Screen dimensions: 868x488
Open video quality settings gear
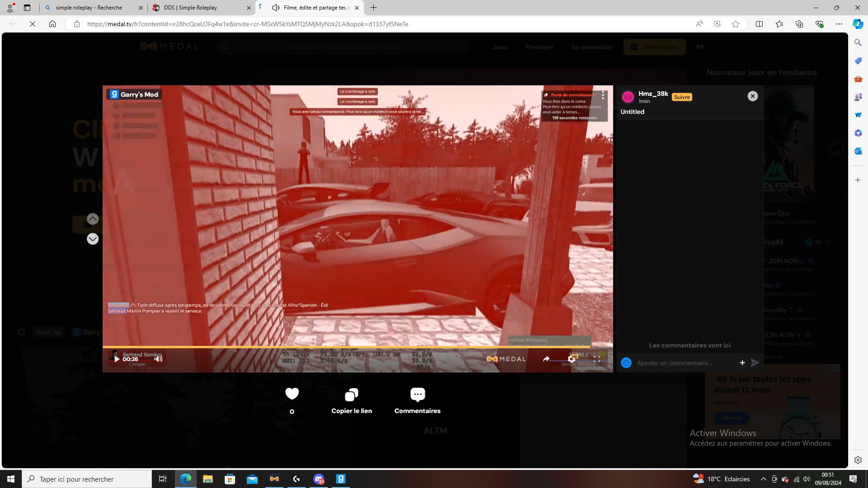point(571,359)
